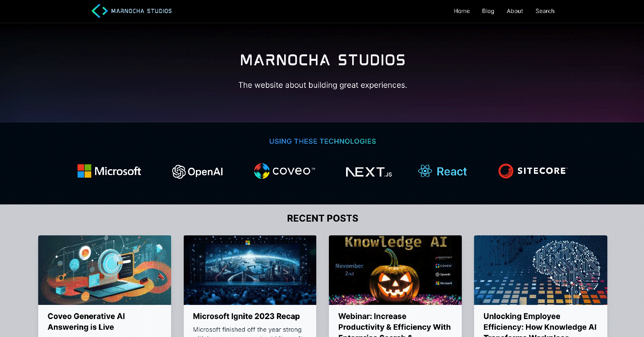
Task: Open 'Unlocking Employee Efficiency' post title
Action: click(540, 324)
